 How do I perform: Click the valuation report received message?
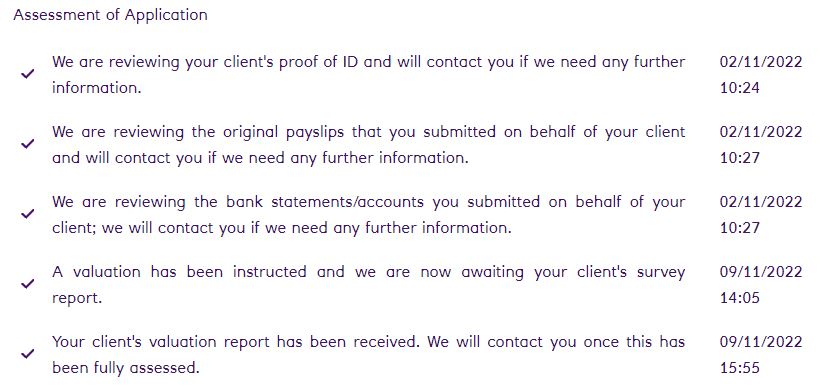tap(368, 355)
